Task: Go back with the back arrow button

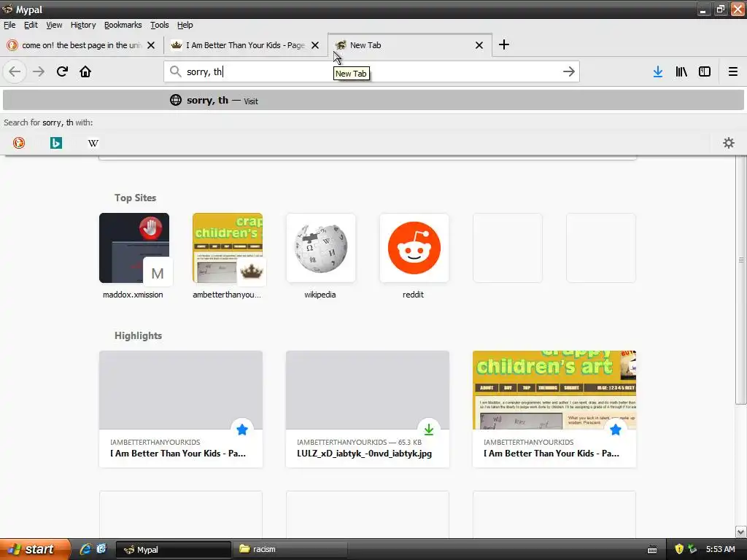Action: point(15,72)
